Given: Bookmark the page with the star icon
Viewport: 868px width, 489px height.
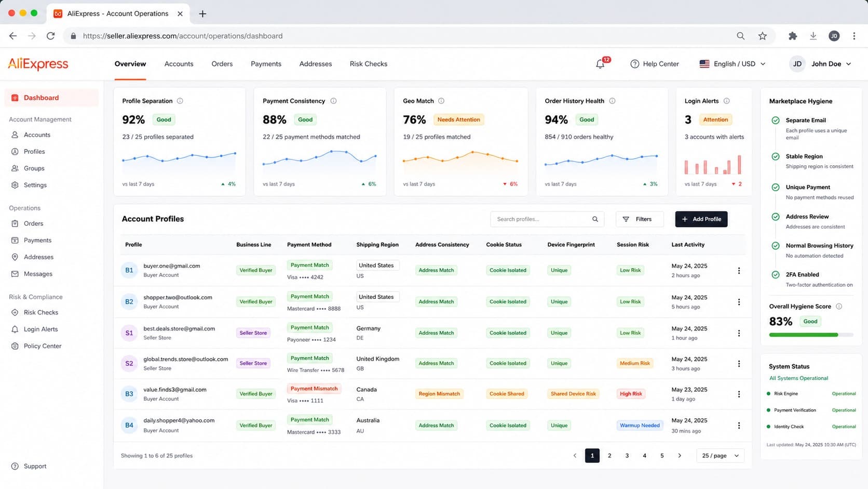Looking at the screenshot, I should (x=762, y=36).
